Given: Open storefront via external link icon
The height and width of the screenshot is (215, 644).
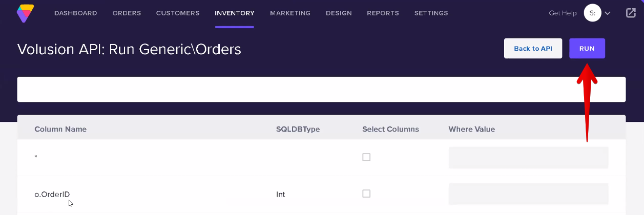Looking at the screenshot, I should (x=631, y=13).
